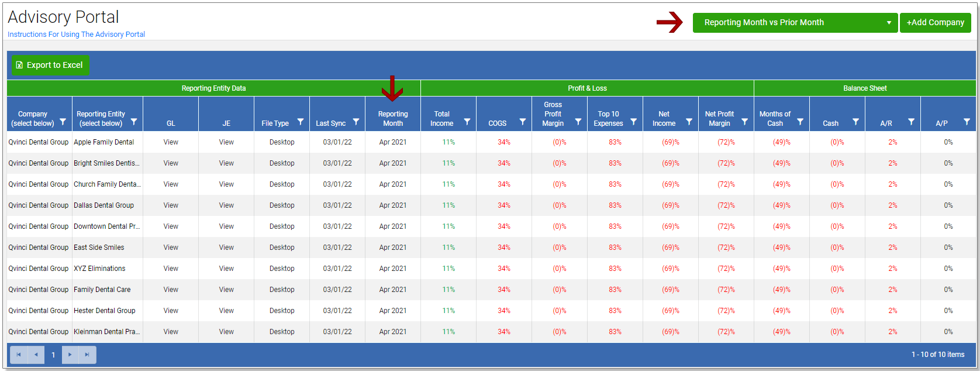Viewport: 980px width, 371px height.
Task: Open filter for Last Sync column
Action: [x=356, y=122]
